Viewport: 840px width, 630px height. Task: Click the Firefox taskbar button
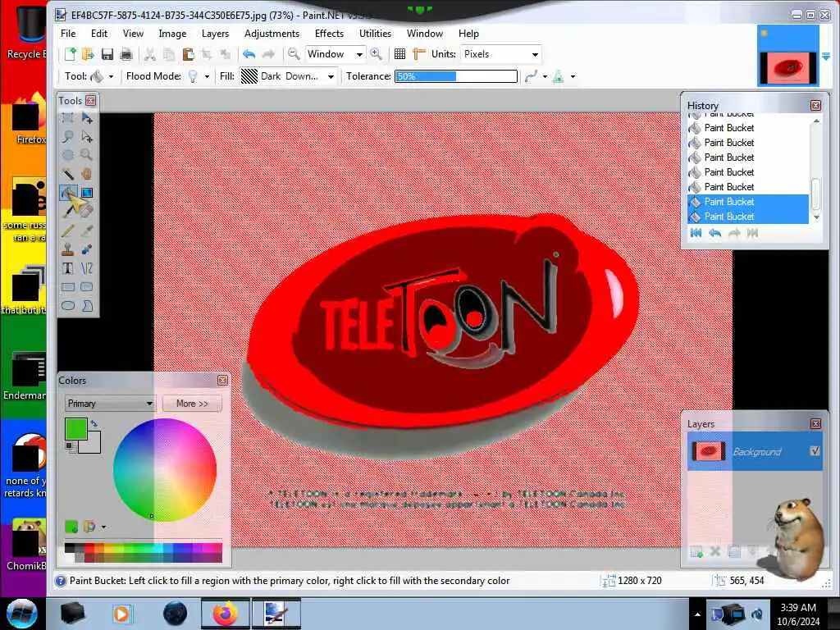pyautogui.click(x=225, y=614)
